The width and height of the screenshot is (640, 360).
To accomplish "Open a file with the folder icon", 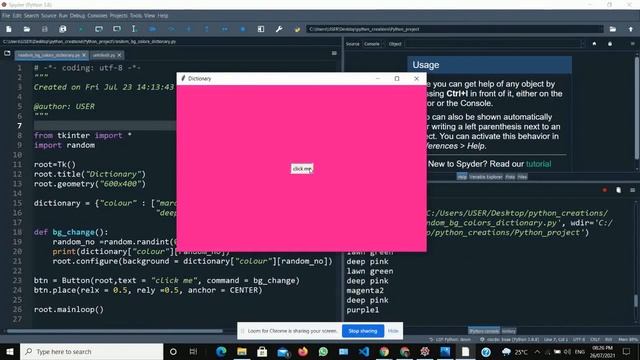I will 27,29.
